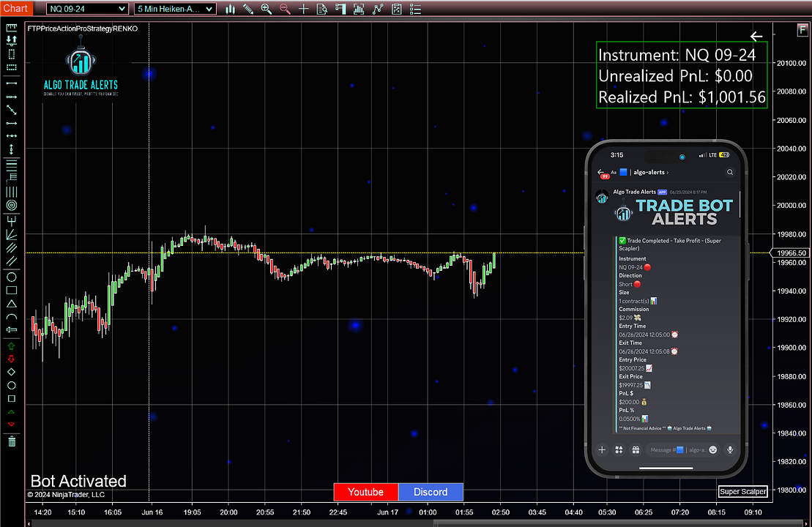Viewport: 812px width, 527px height.
Task: Click the Jun 16 date label on time axis
Action: point(152,512)
